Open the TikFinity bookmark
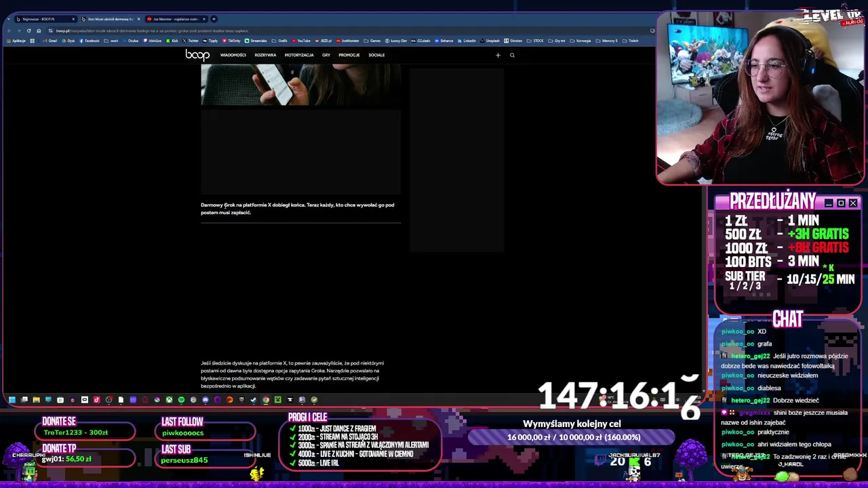The image size is (868, 488). point(231,41)
